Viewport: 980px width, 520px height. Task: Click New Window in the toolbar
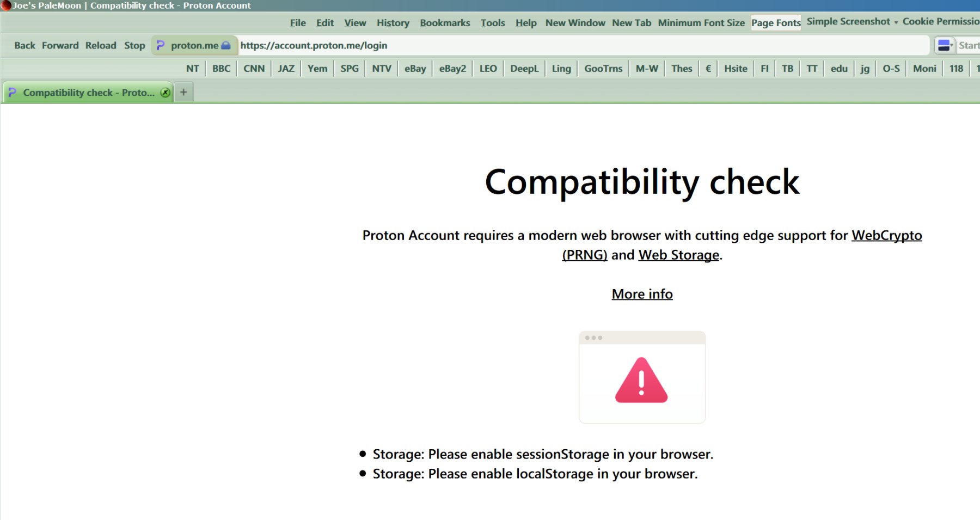point(575,23)
